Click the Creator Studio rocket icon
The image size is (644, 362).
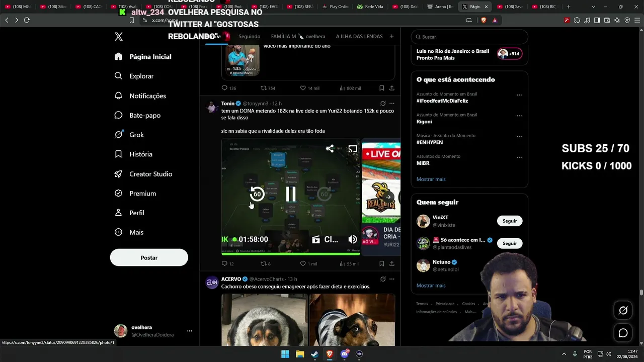[x=118, y=174]
